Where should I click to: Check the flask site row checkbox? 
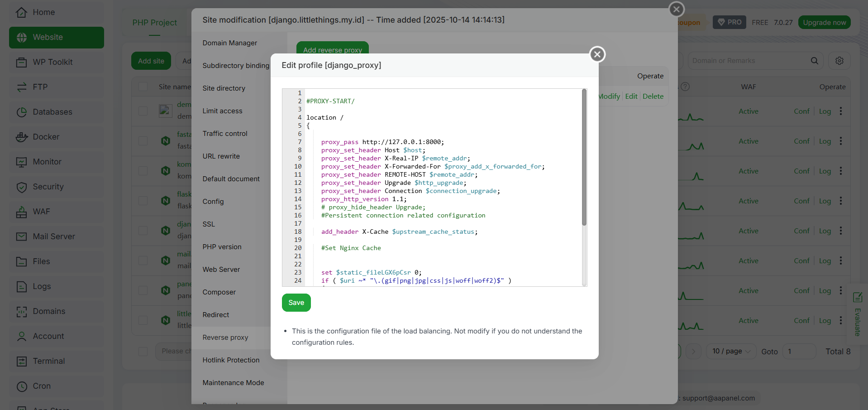point(143,201)
